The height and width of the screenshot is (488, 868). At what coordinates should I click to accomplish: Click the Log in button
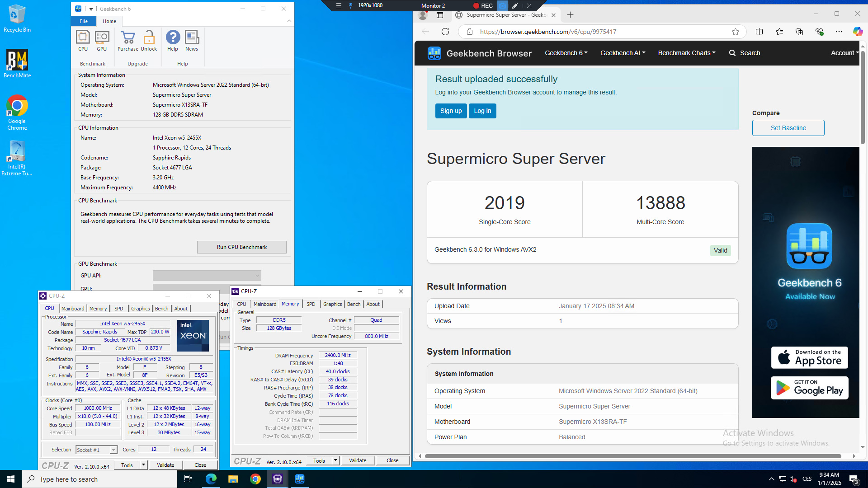pyautogui.click(x=482, y=111)
